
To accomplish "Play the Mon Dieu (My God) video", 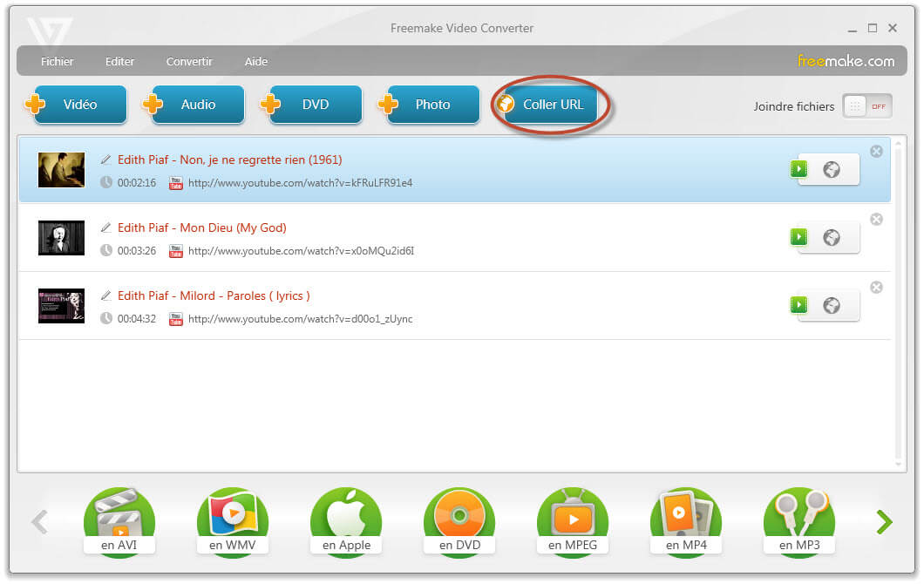I will click(799, 237).
